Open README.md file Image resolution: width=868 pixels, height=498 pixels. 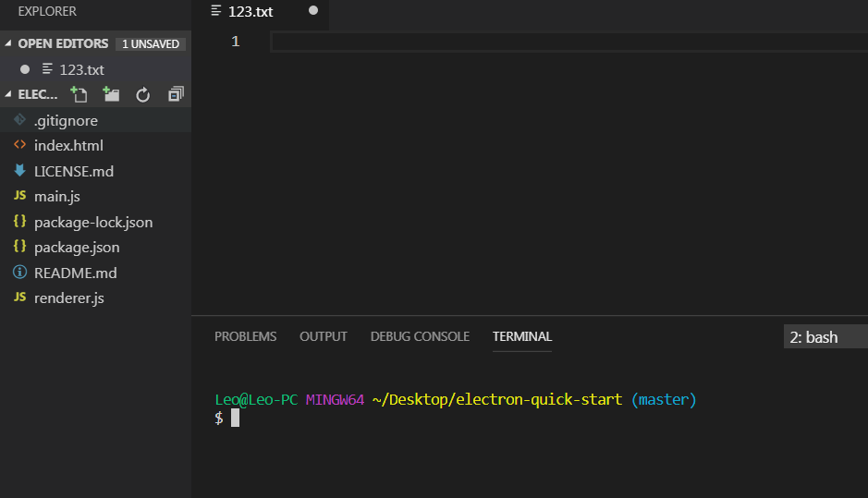[x=96, y=273]
